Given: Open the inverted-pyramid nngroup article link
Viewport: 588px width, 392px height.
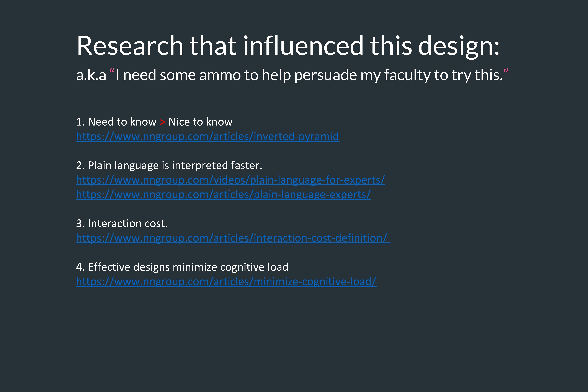Looking at the screenshot, I should click(x=207, y=137).
